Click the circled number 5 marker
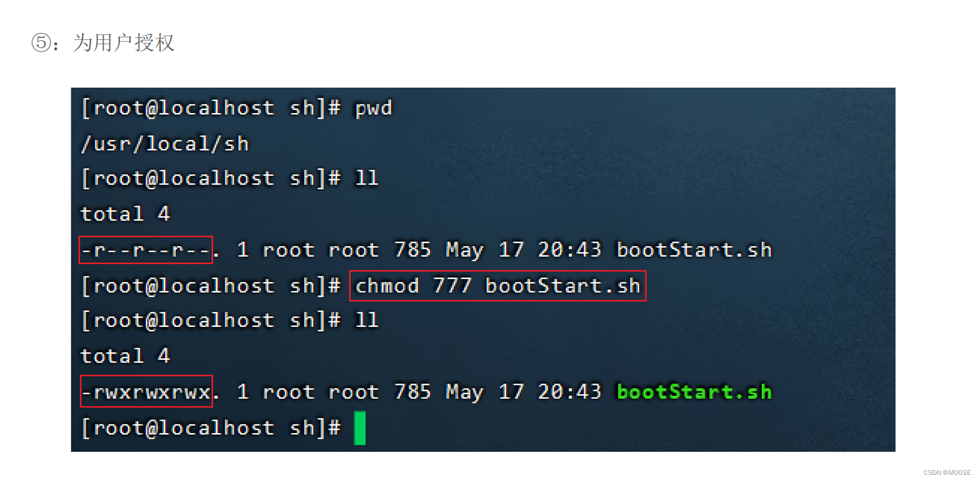The width and height of the screenshot is (980, 481). tap(41, 43)
